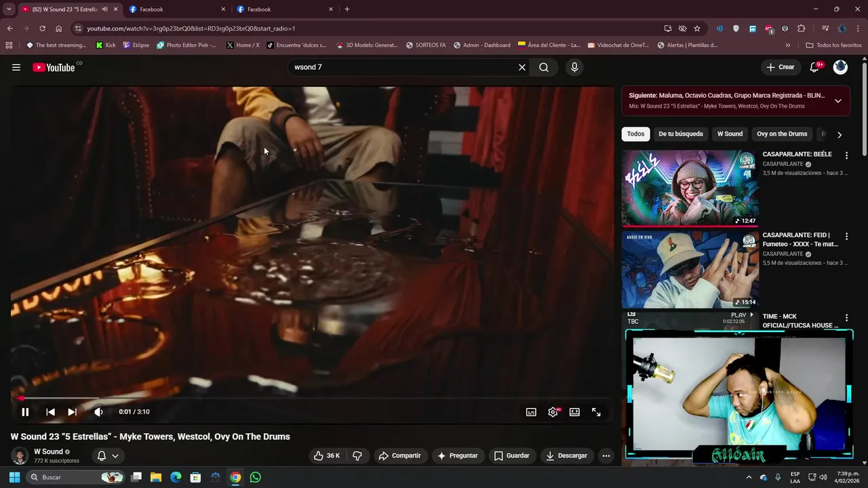
Task: Show hidden system tray icons
Action: pyautogui.click(x=749, y=477)
